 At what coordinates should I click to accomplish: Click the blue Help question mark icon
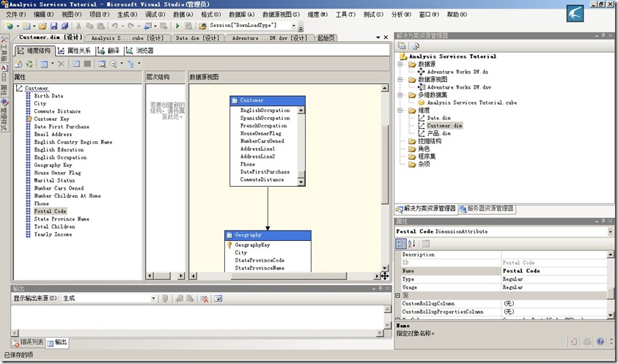(x=600, y=341)
